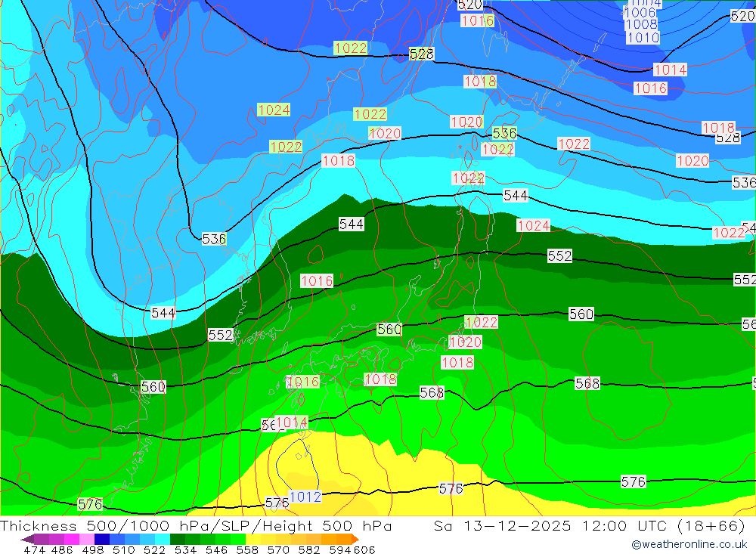Click the '558' legend value
Screen dimensions: 756x554
tap(247, 549)
